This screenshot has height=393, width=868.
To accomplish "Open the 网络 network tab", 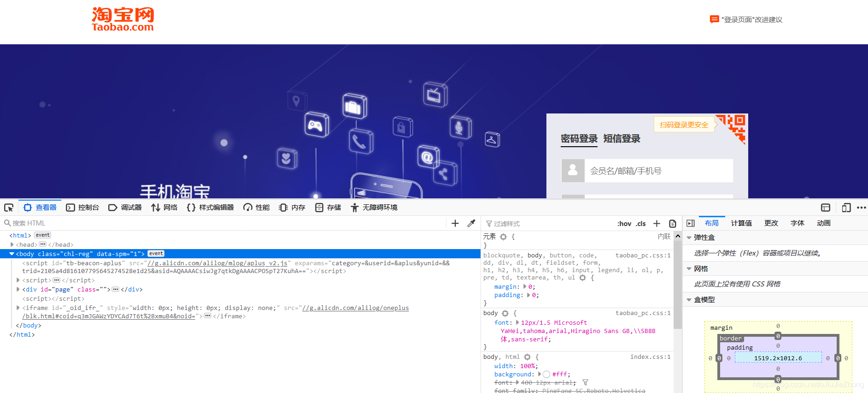I will point(164,208).
